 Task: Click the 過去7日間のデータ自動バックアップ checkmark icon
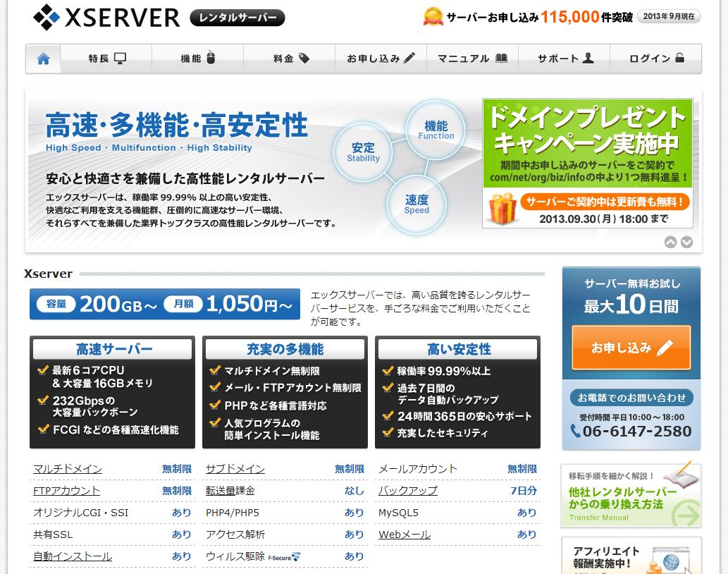pos(388,387)
